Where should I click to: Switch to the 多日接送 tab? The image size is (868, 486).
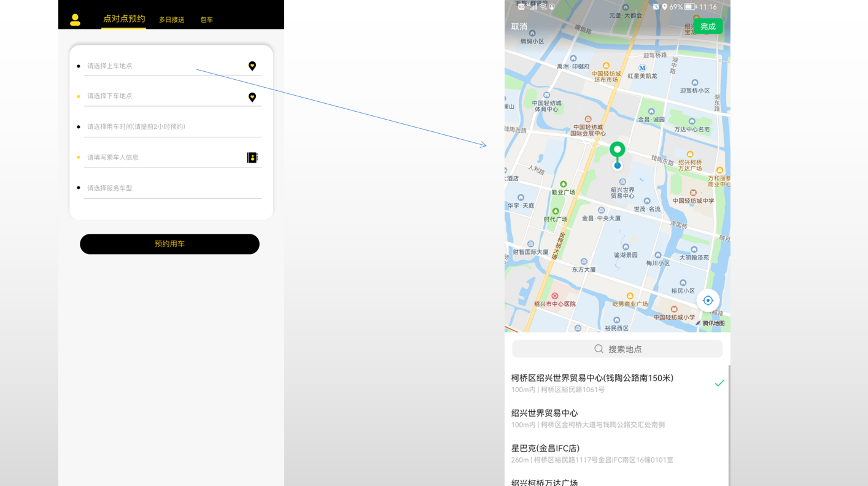pos(171,19)
